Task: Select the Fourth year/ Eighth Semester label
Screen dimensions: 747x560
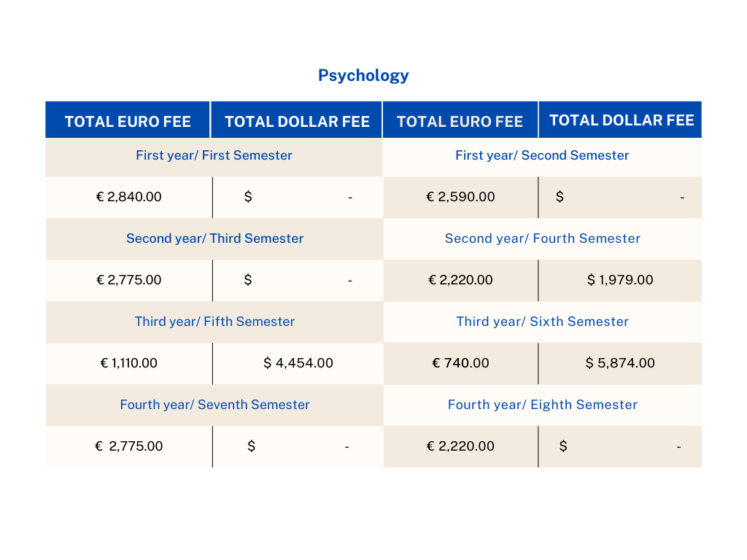Action: 543,405
